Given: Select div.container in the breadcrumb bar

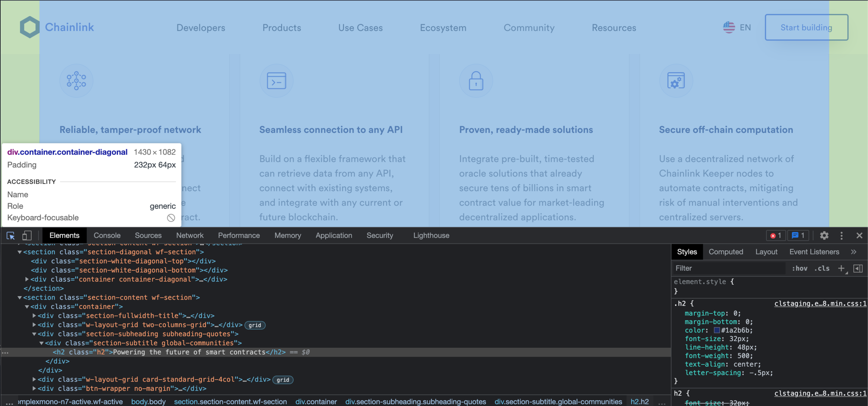Looking at the screenshot, I should (x=317, y=401).
